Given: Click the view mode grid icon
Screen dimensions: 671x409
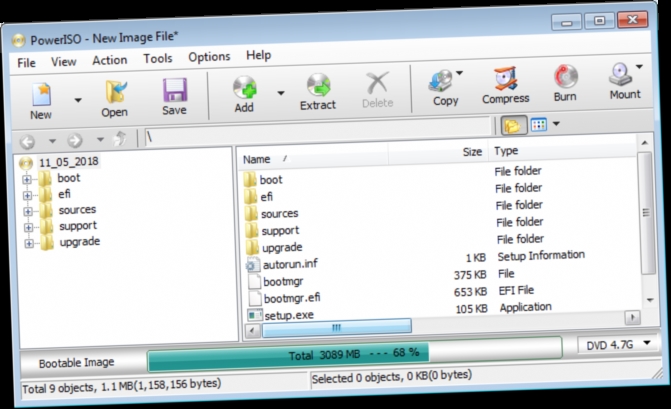Looking at the screenshot, I should 539,125.
